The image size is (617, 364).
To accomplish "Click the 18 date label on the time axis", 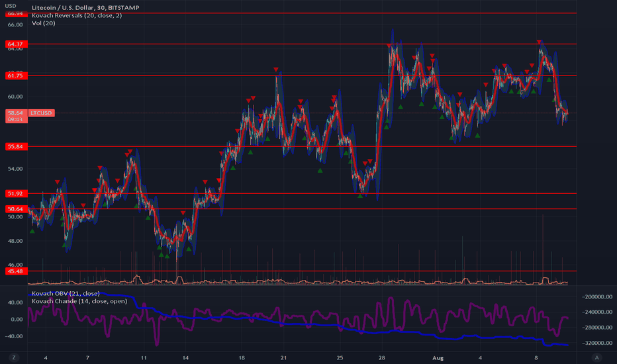I will 241,357.
